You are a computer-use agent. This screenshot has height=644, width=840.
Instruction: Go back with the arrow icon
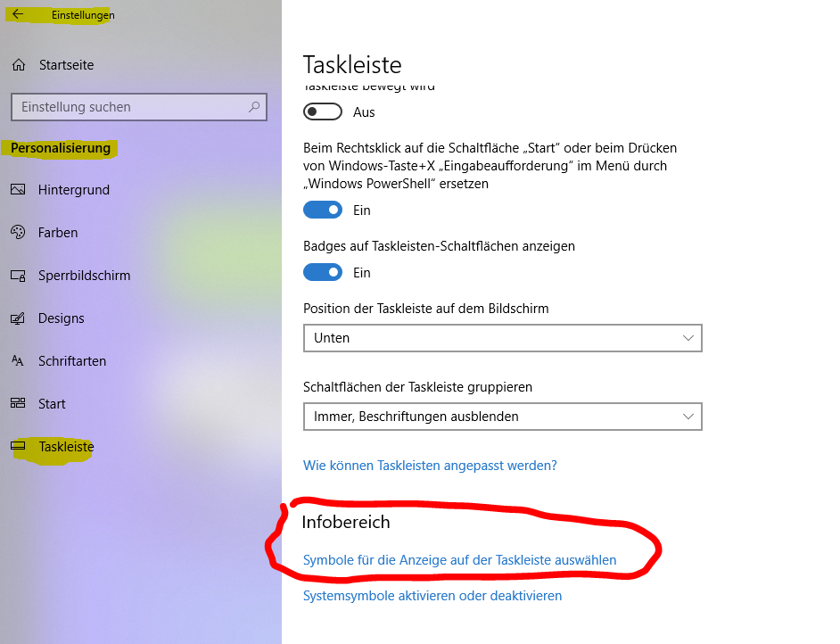pyautogui.click(x=18, y=14)
